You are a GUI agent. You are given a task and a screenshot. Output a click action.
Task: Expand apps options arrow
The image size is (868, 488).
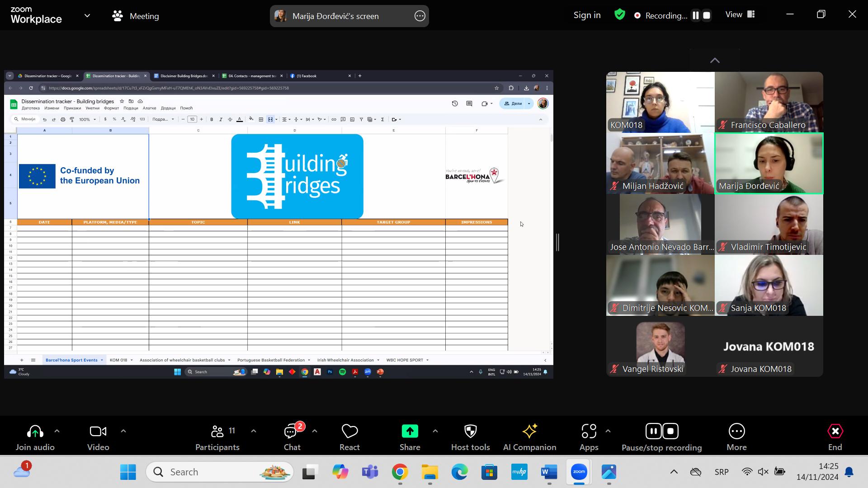pyautogui.click(x=608, y=432)
